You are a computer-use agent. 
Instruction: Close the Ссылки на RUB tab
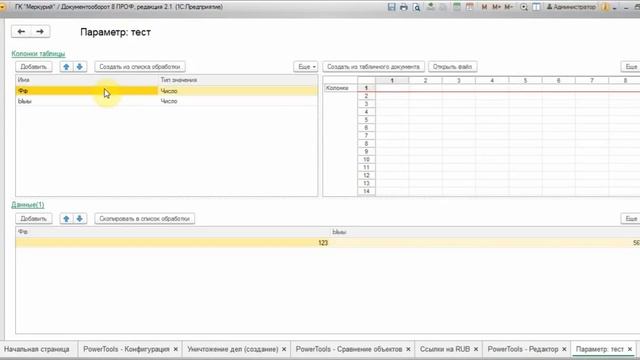(476, 349)
